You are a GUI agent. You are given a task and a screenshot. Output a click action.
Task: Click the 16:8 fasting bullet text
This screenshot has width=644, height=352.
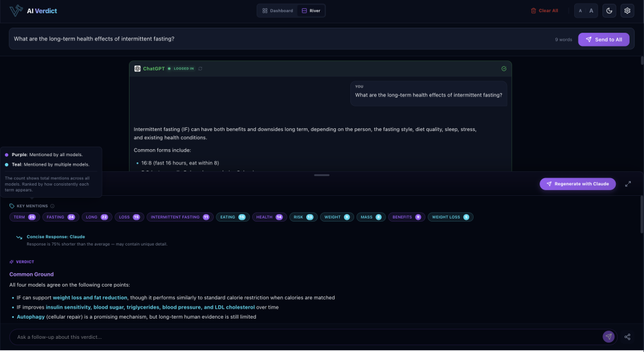[180, 163]
